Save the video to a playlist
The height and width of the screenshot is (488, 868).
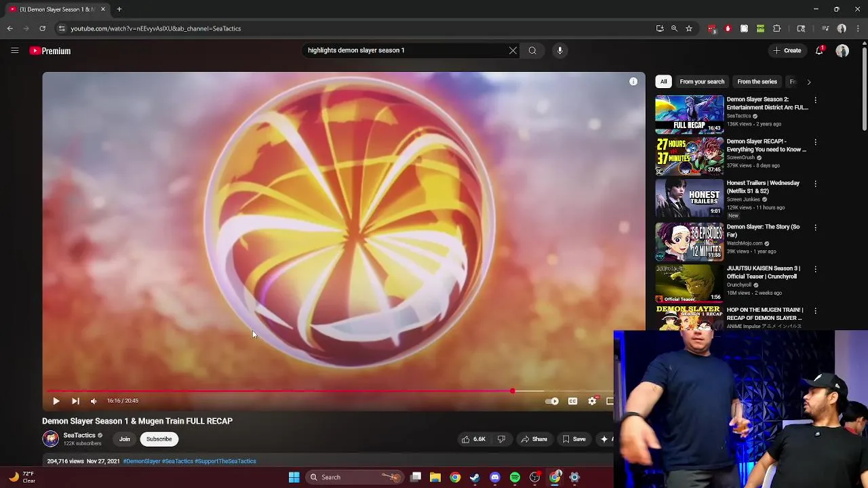pyautogui.click(x=574, y=439)
